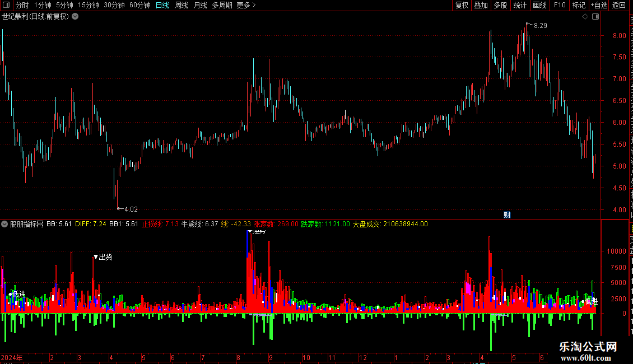Click the 复权 button
This screenshot has width=633, height=364.
click(x=462, y=5)
